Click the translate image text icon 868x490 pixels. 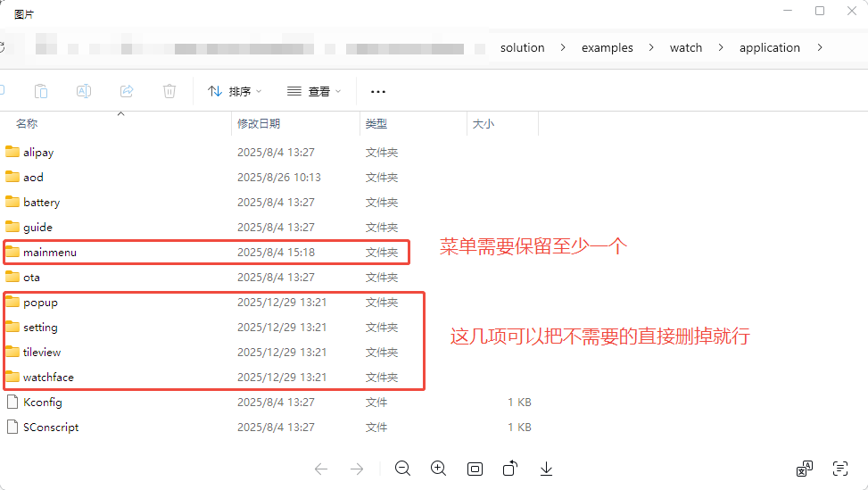[x=805, y=469]
